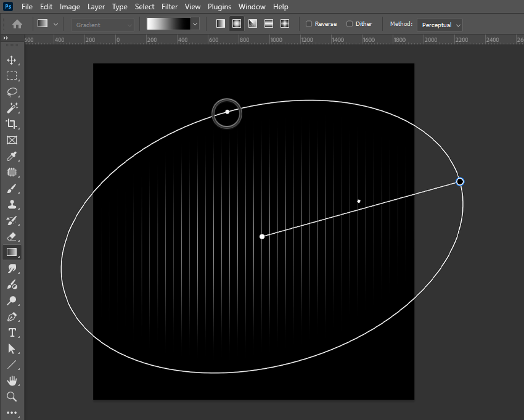Select the Move tool
This screenshot has width=524, height=420.
pyautogui.click(x=12, y=60)
